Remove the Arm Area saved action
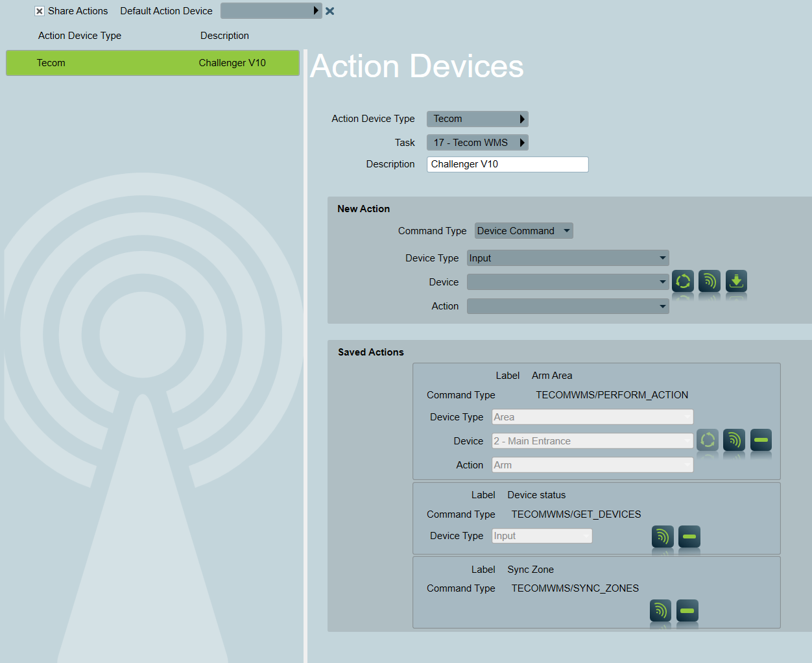Viewport: 812px width, 663px height. pos(761,440)
